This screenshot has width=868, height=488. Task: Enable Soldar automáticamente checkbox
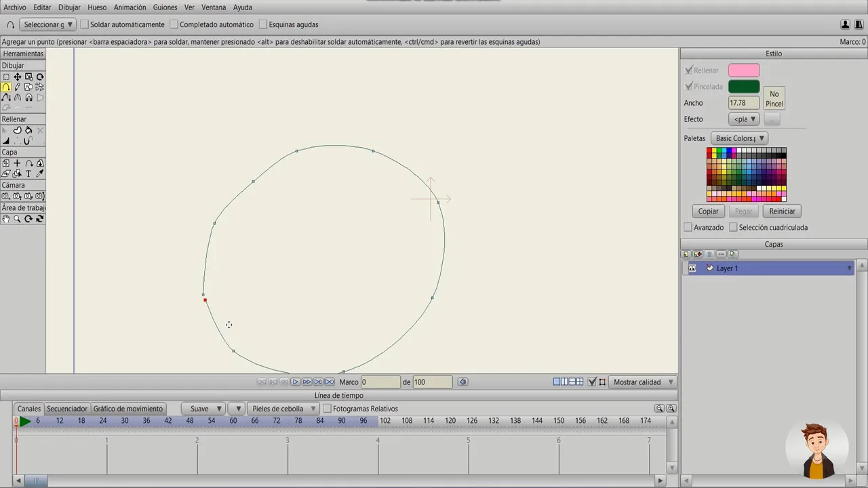(x=85, y=24)
